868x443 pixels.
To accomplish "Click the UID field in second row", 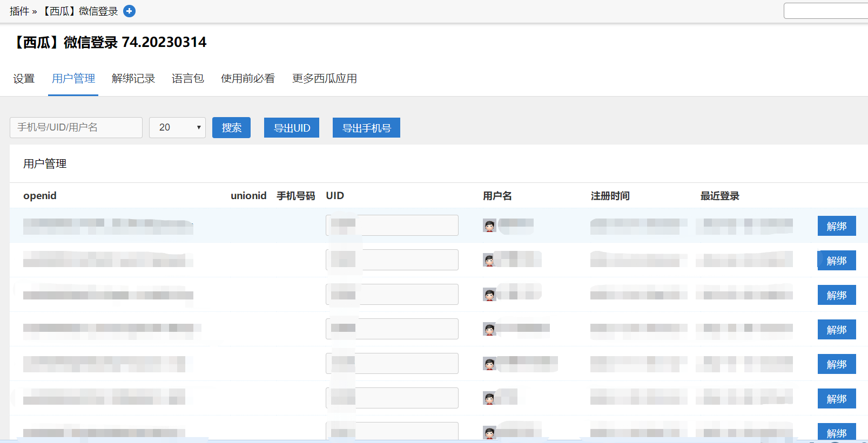I will click(x=392, y=260).
